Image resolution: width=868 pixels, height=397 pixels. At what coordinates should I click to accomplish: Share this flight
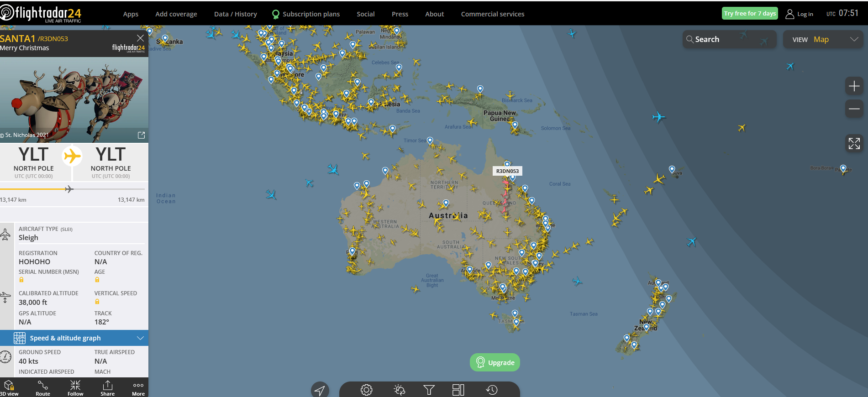(x=108, y=388)
